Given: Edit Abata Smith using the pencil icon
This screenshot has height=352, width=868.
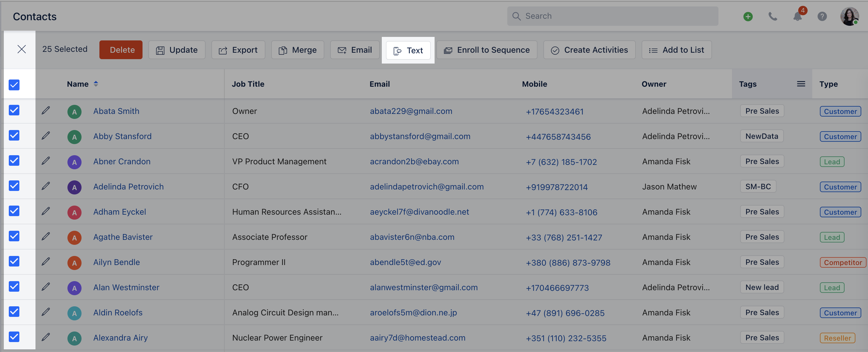Looking at the screenshot, I should coord(46,111).
